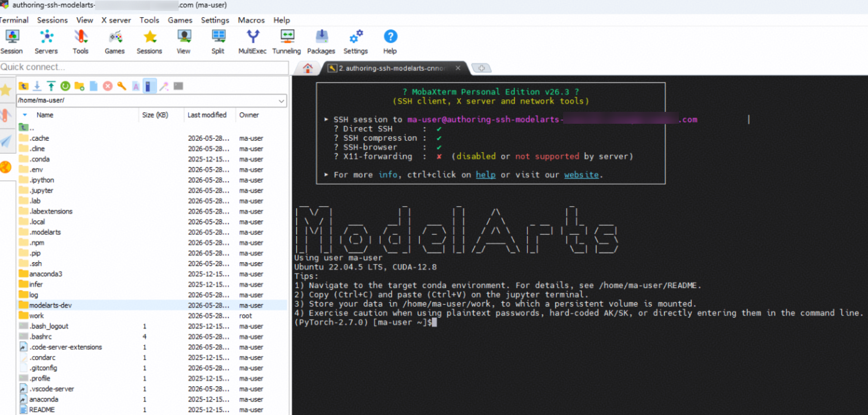Click the upload to current folder icon
This screenshot has height=415, width=868.
pyautogui.click(x=51, y=86)
